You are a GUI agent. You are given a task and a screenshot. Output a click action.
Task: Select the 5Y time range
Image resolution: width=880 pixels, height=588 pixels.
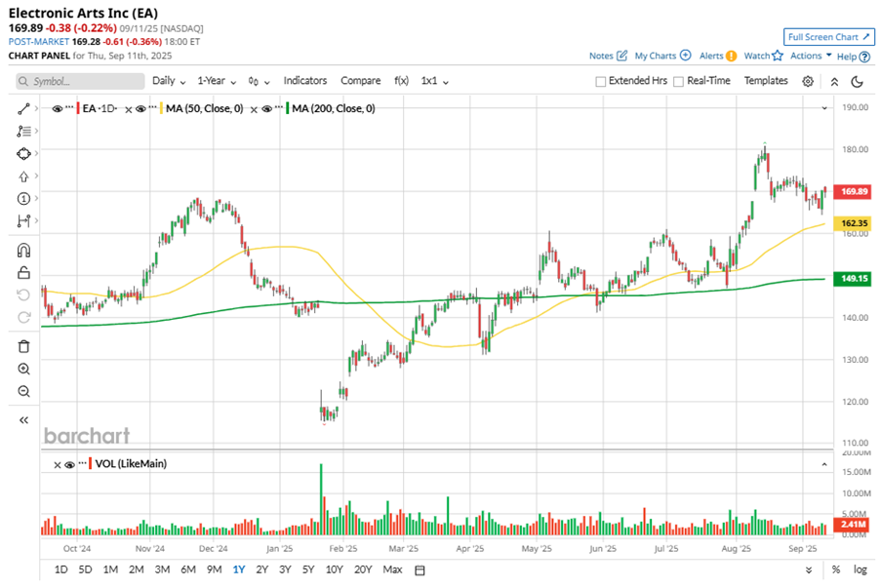point(308,570)
